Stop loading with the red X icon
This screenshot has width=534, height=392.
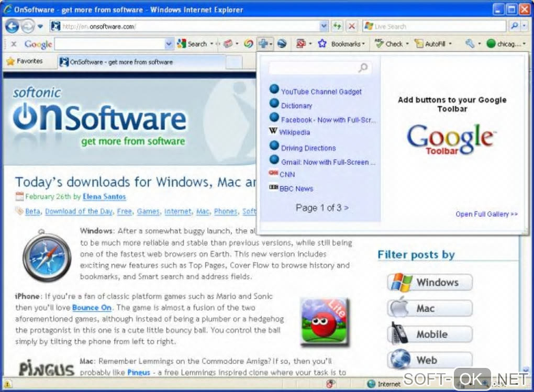pos(352,26)
